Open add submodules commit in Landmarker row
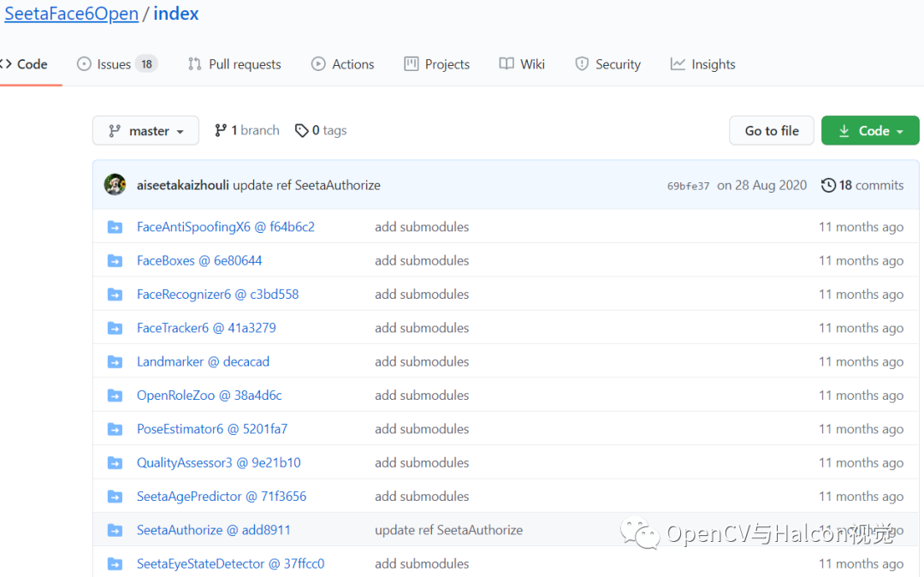 [422, 361]
